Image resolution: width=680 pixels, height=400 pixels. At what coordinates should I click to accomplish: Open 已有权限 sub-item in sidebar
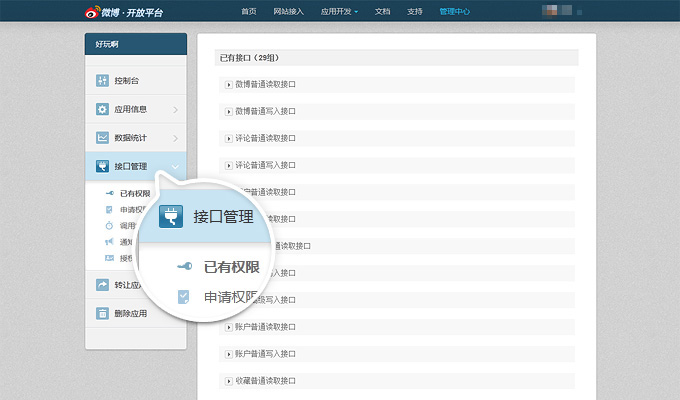[x=135, y=193]
